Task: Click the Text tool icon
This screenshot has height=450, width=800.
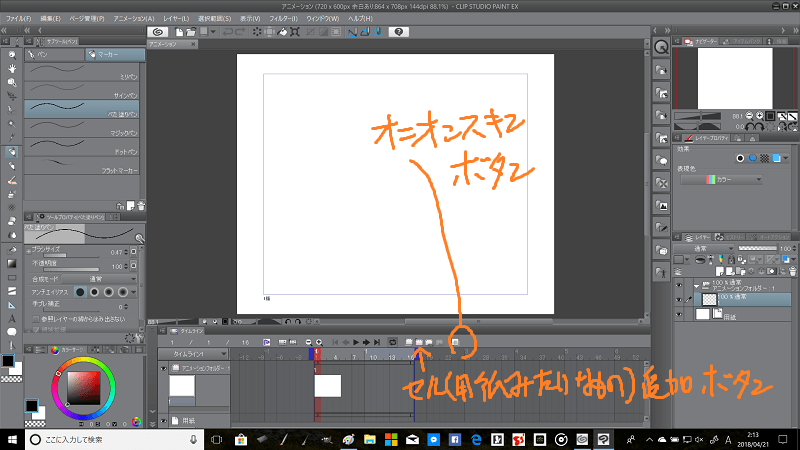Action: (x=10, y=319)
